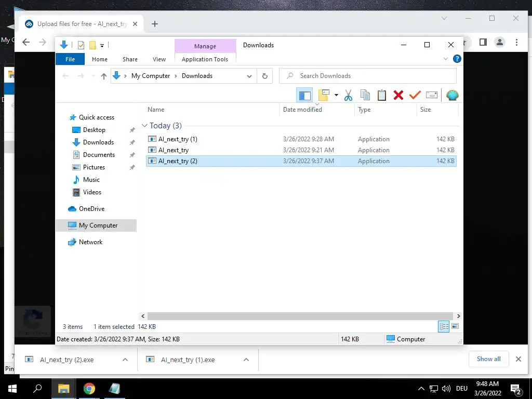Screen dimensions: 532x399
Task: Open address bar history dropdown
Action: [249, 76]
